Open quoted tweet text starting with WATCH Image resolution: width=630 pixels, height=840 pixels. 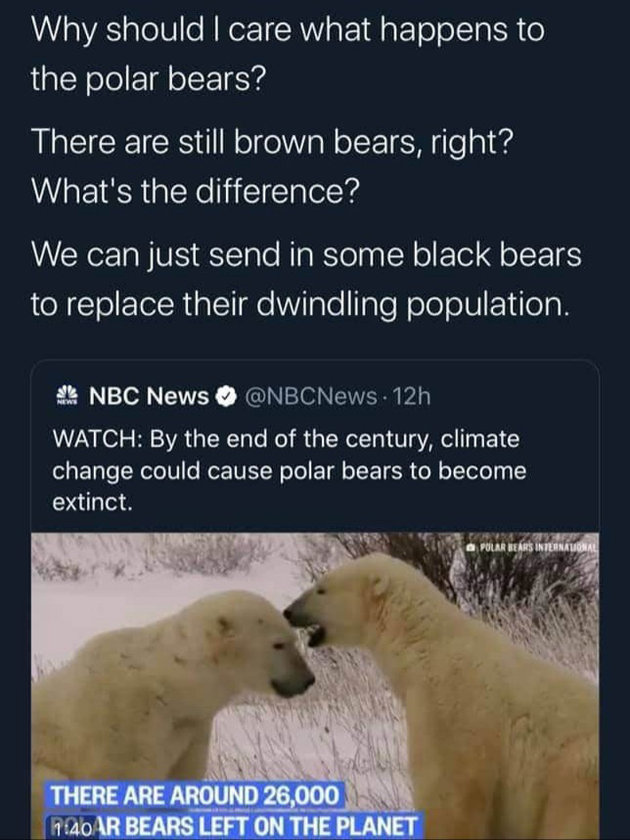(x=289, y=470)
